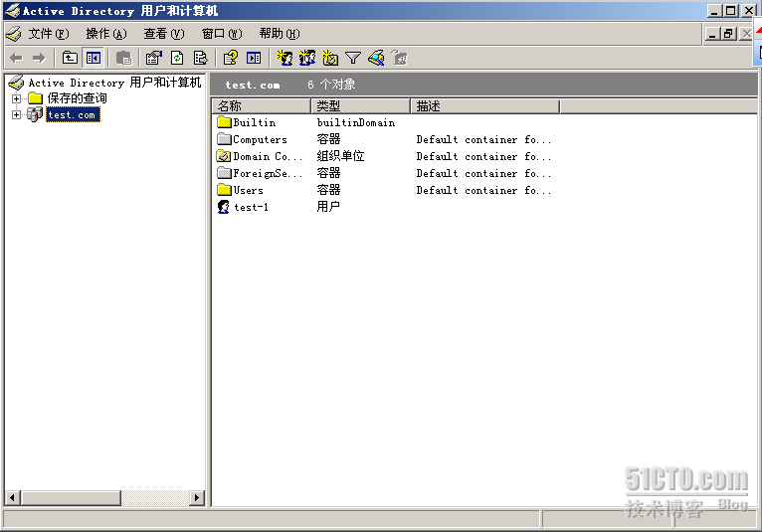
Task: Click the tree pane horizontal scrollbar thumb
Action: [71, 497]
